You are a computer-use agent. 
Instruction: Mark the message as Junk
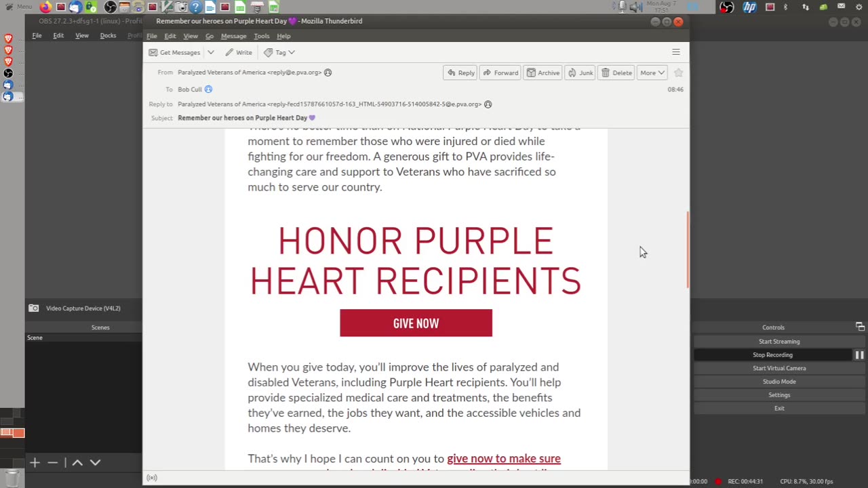coord(580,73)
